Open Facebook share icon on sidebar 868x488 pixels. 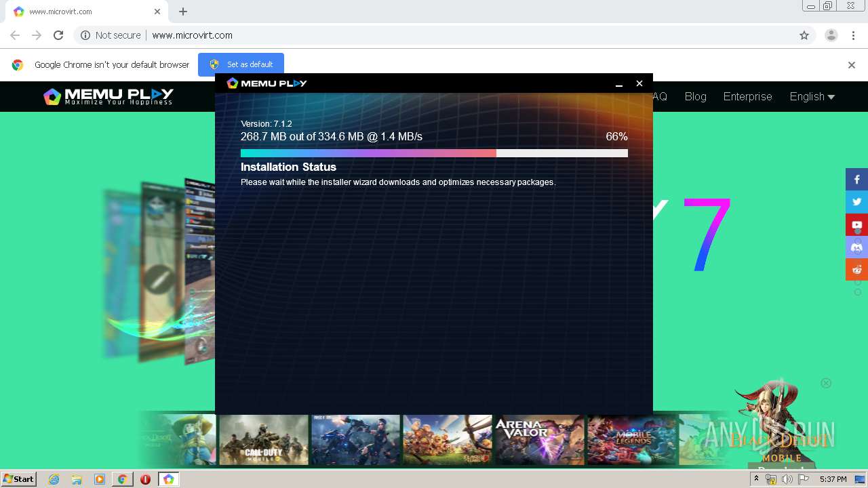click(x=856, y=180)
